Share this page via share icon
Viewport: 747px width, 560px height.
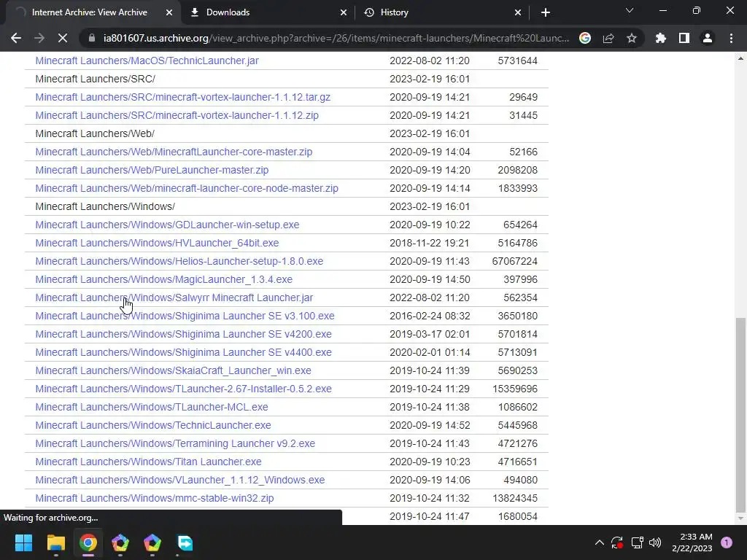pos(608,38)
